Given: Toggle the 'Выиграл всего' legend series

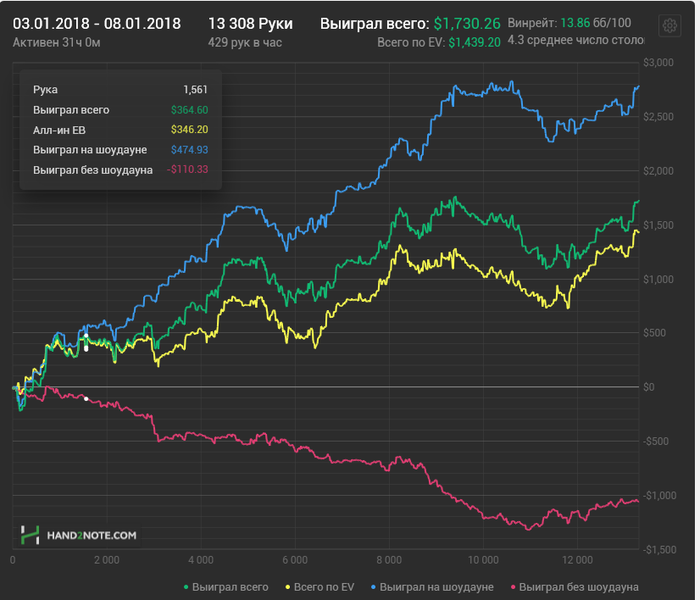Looking at the screenshot, I should pos(226,587).
